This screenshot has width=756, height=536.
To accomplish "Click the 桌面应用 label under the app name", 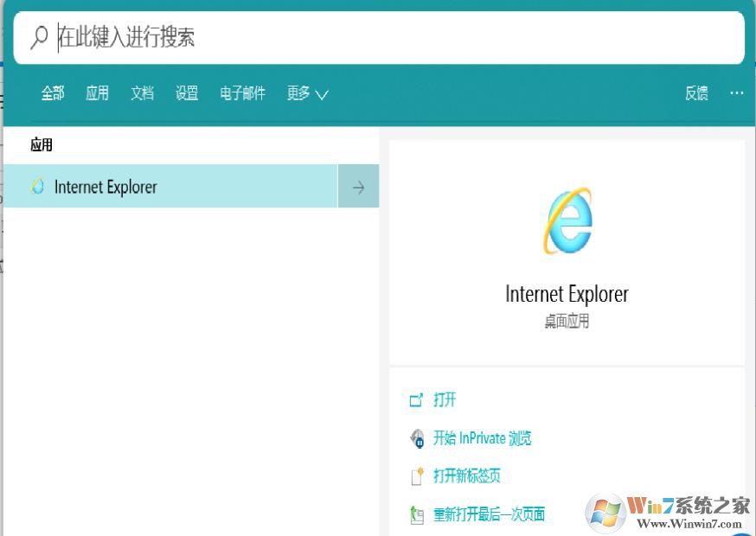I will point(567,321).
